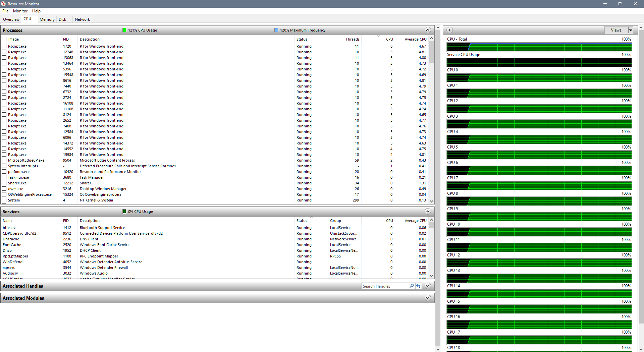The width and height of the screenshot is (644, 352).
Task: Expand the Associated Handles section
Action: 428,286
